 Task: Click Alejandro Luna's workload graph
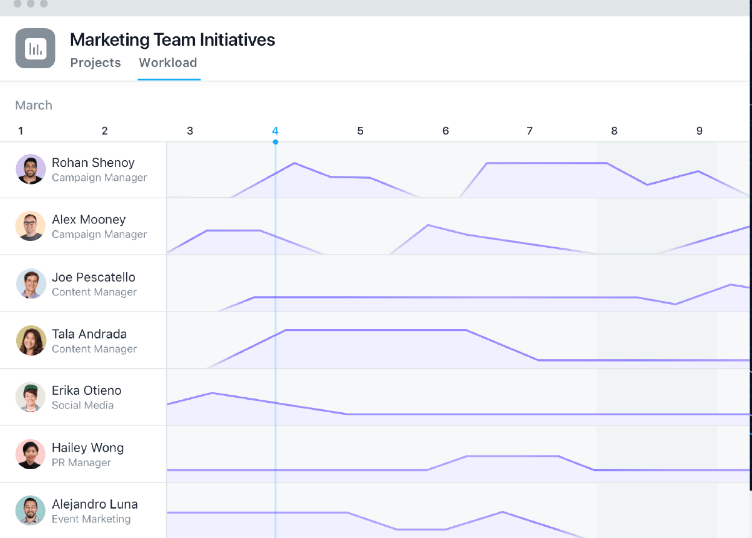pyautogui.click(x=458, y=510)
